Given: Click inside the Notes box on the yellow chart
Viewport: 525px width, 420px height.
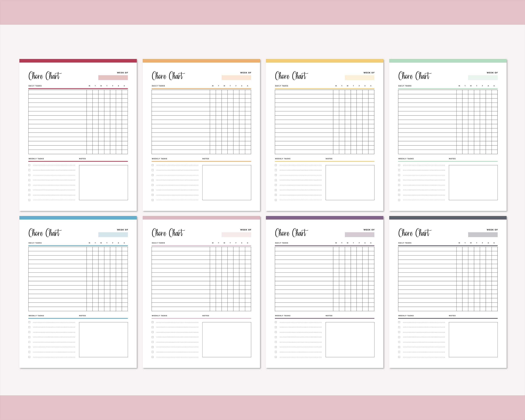Looking at the screenshot, I should tap(350, 183).
